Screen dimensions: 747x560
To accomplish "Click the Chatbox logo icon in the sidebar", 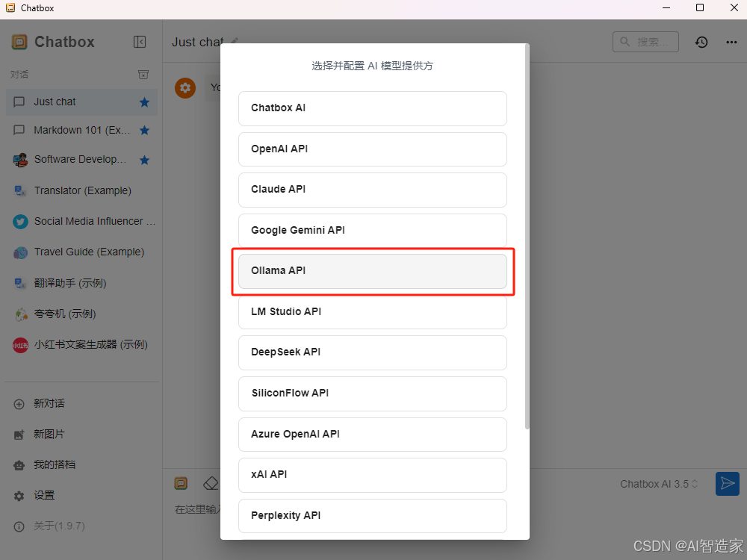I will [19, 42].
